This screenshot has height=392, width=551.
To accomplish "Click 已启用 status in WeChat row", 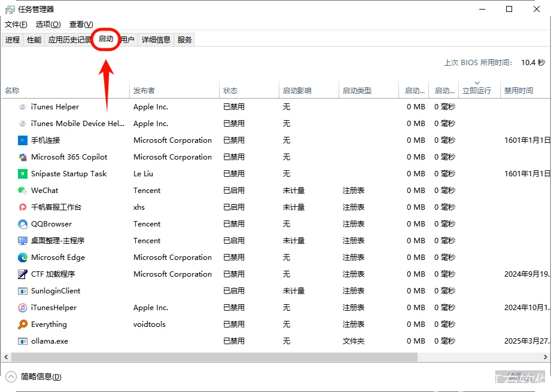I will pos(234,191).
